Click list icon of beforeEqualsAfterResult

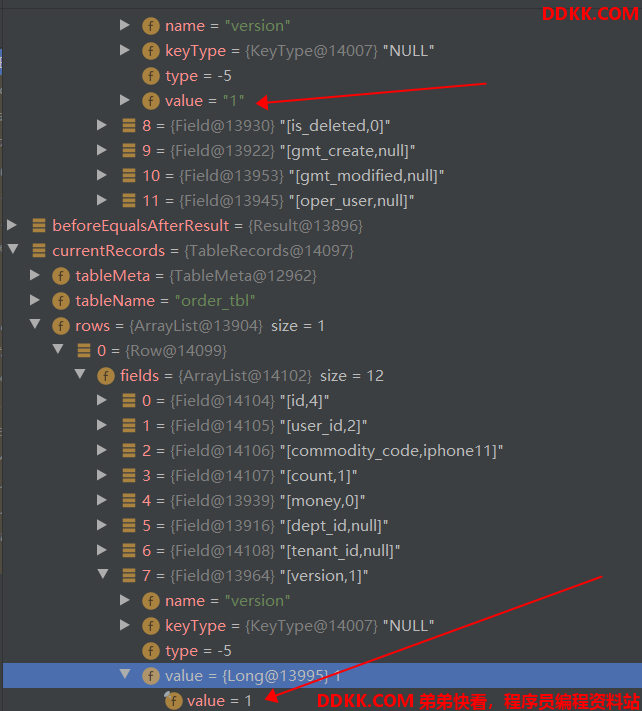(39, 225)
